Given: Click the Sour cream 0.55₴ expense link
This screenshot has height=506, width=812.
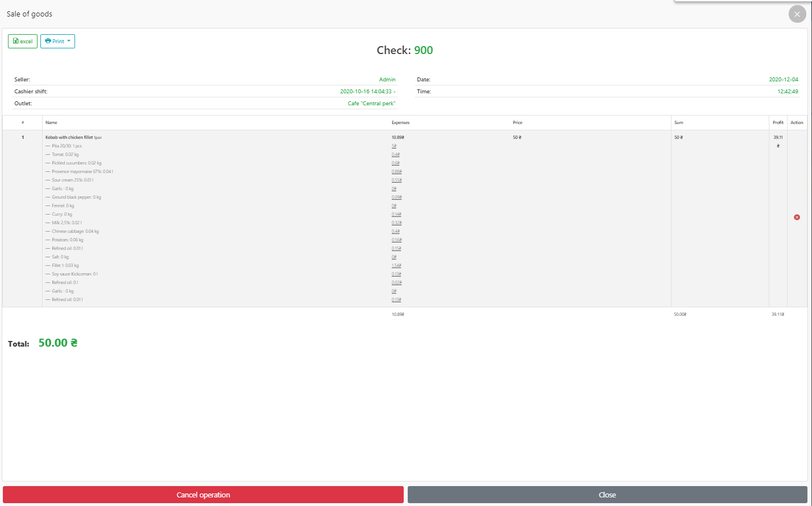Looking at the screenshot, I should click(396, 180).
